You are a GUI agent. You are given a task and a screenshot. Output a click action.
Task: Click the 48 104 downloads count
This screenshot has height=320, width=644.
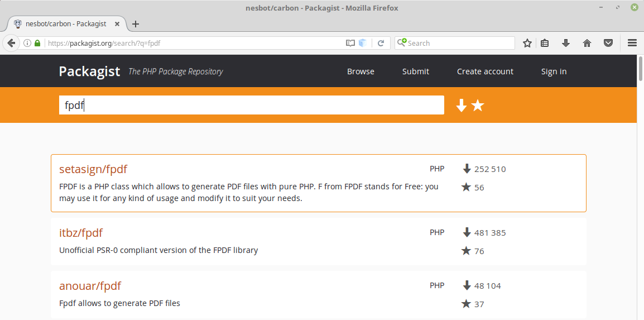488,286
